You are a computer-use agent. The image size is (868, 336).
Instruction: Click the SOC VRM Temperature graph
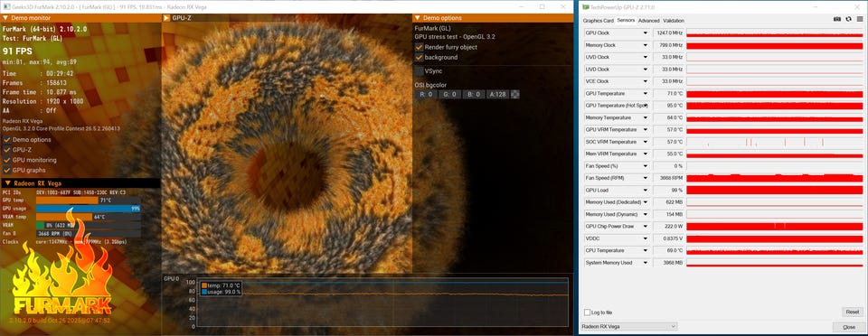(x=775, y=142)
